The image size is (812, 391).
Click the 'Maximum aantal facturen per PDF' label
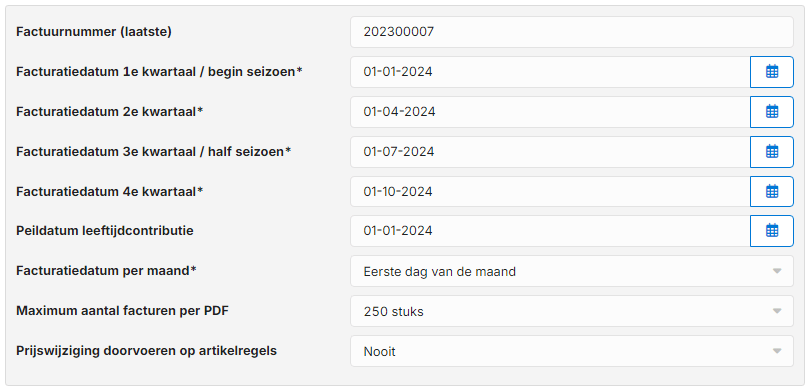click(122, 311)
